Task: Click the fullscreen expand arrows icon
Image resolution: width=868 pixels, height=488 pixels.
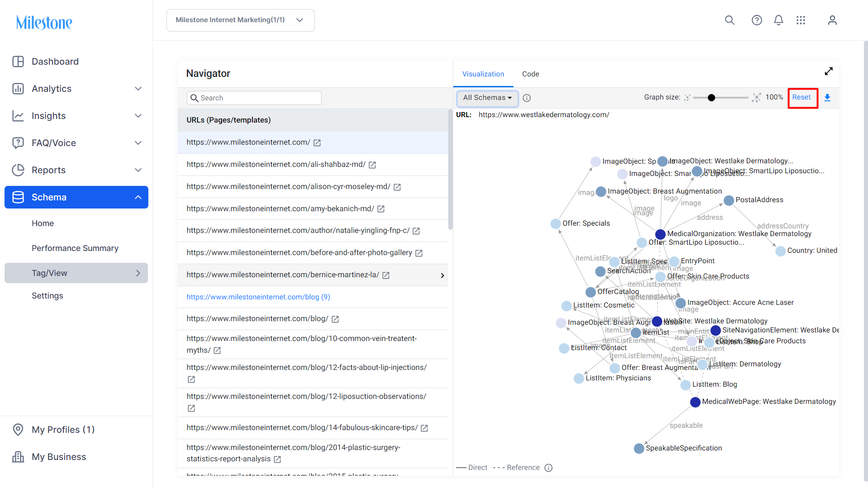Action: click(x=829, y=71)
